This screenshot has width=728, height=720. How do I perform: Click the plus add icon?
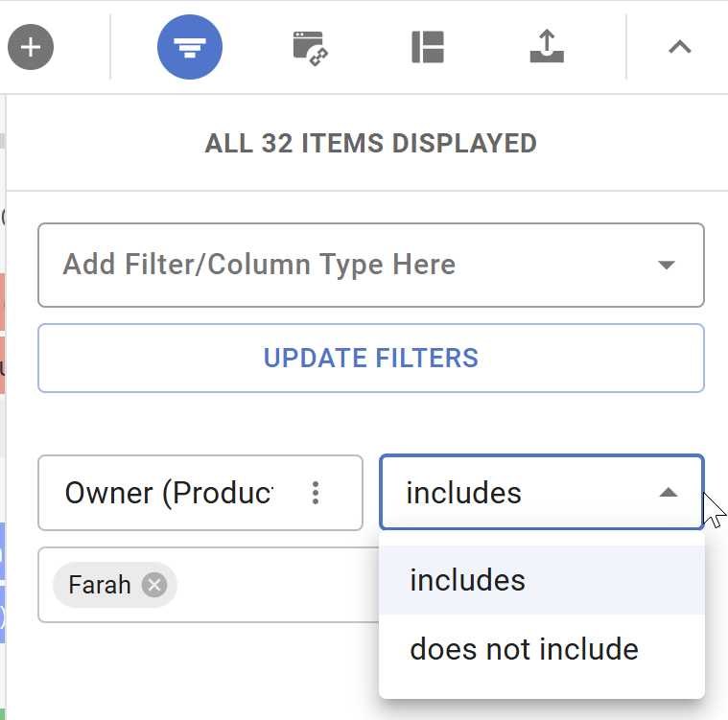31,47
